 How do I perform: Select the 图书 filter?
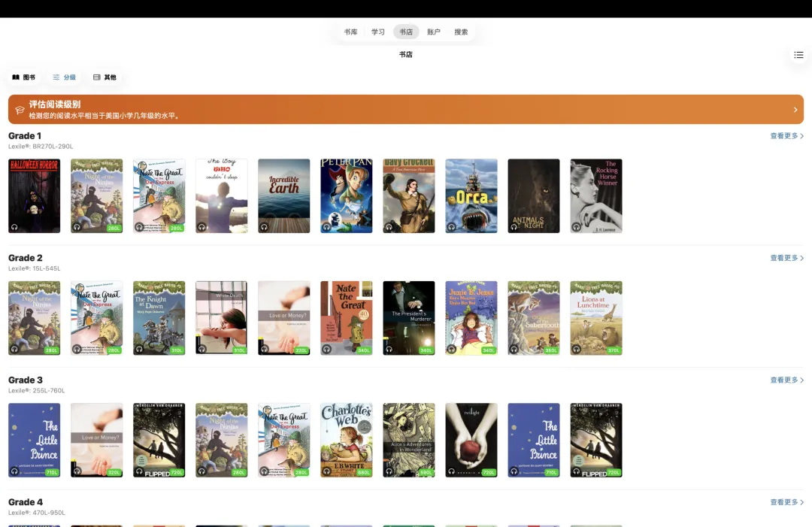24,77
